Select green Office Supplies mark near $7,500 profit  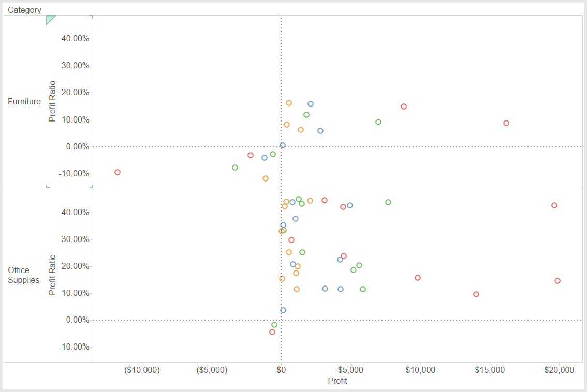(x=388, y=202)
